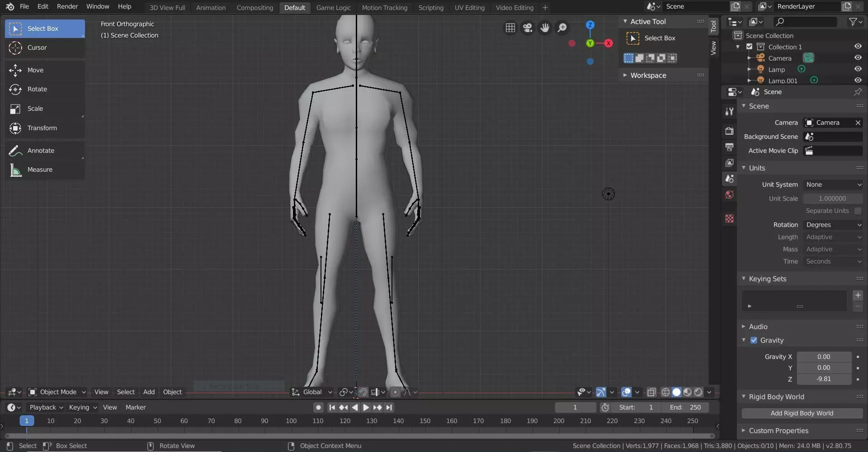Pick the Transform tool
This screenshot has height=452, width=868.
coord(45,128)
